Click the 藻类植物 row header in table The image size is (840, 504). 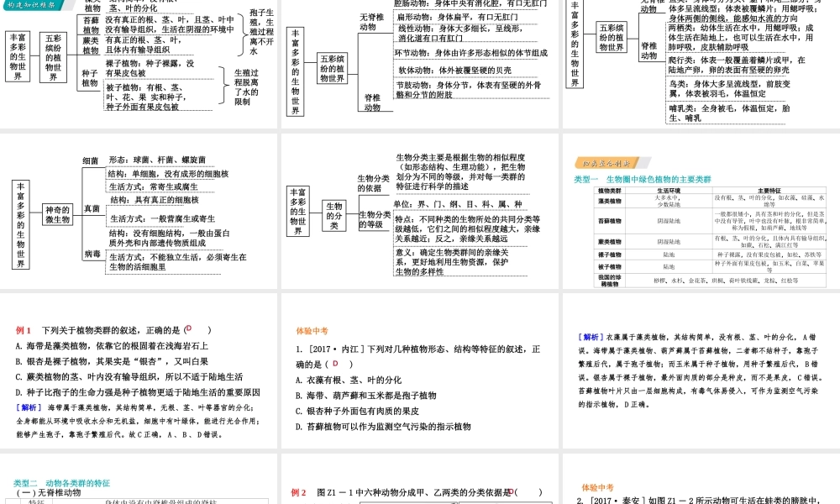pyautogui.click(x=609, y=202)
